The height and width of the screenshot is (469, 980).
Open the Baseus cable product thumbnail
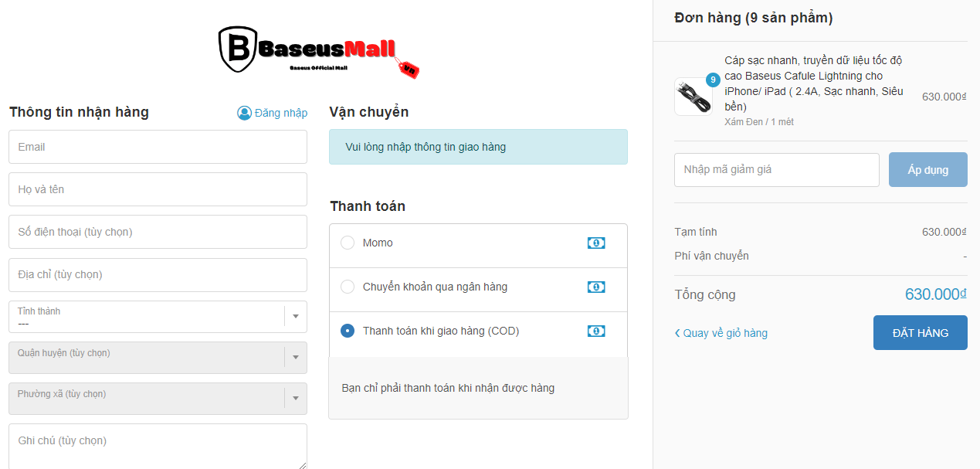(692, 97)
